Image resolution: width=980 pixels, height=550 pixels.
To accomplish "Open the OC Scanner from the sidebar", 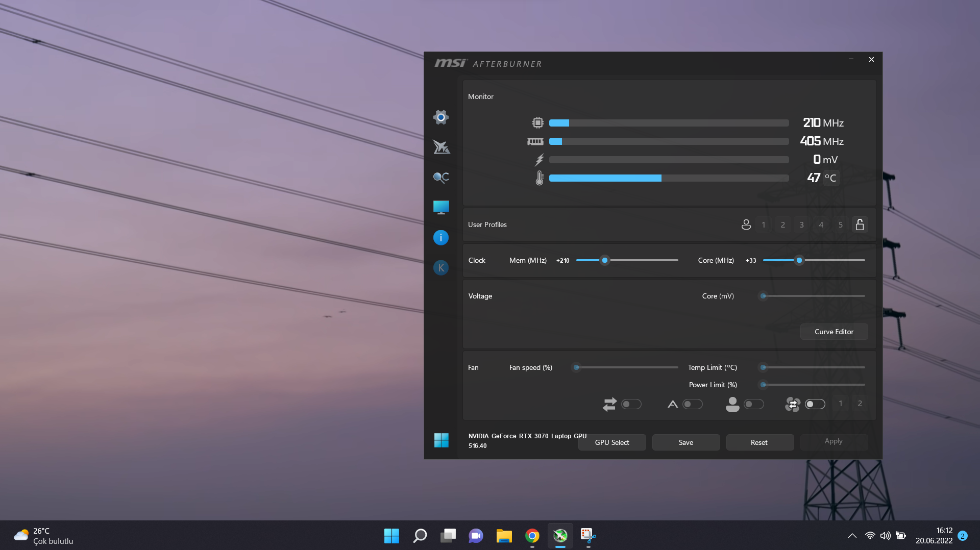I will 441,177.
